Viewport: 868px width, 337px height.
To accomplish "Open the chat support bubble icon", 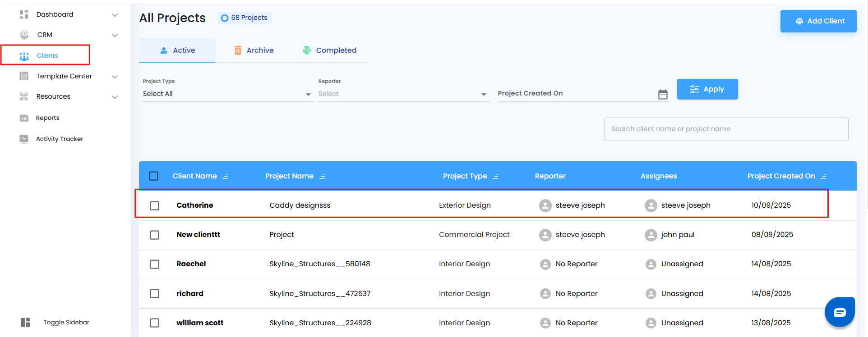I will click(x=839, y=312).
